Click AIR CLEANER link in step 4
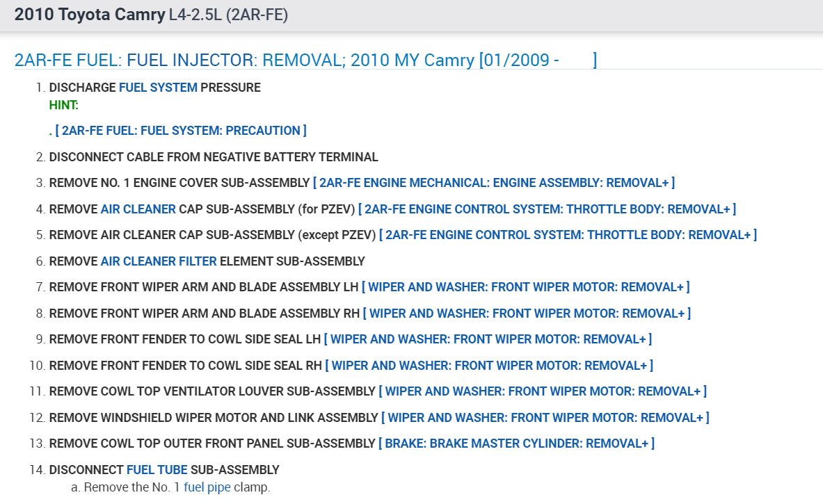This screenshot has width=823, height=504. [138, 209]
